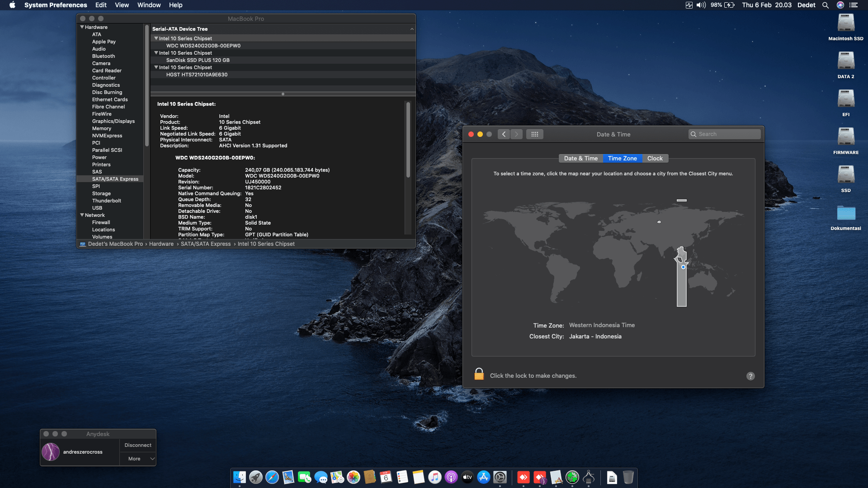
Task: Open Notification Center list icon
Action: point(854,5)
